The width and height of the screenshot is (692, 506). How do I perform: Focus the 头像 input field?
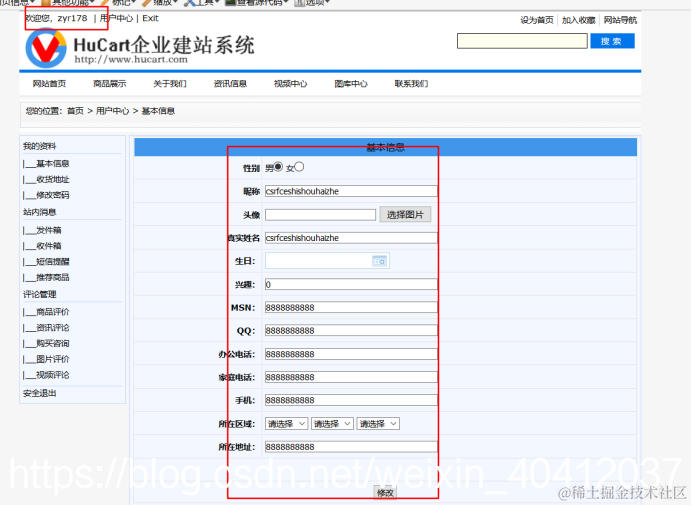pos(320,215)
